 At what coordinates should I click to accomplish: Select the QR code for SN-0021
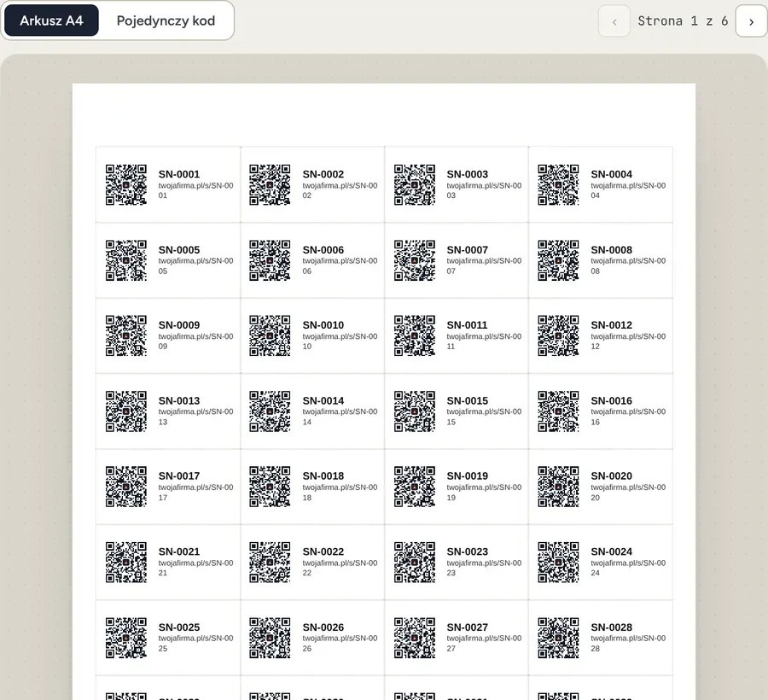tap(126, 562)
